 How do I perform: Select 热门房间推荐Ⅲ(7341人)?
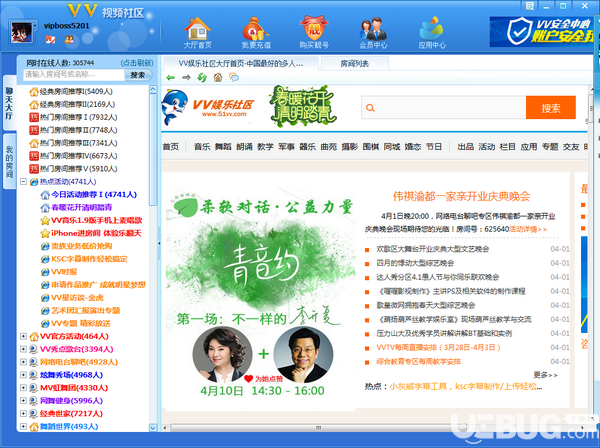coord(73,143)
